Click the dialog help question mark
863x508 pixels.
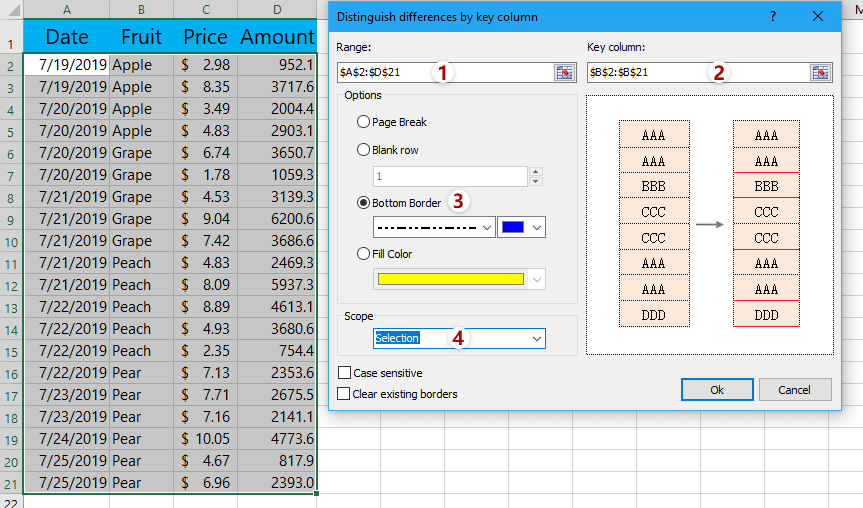(x=773, y=17)
